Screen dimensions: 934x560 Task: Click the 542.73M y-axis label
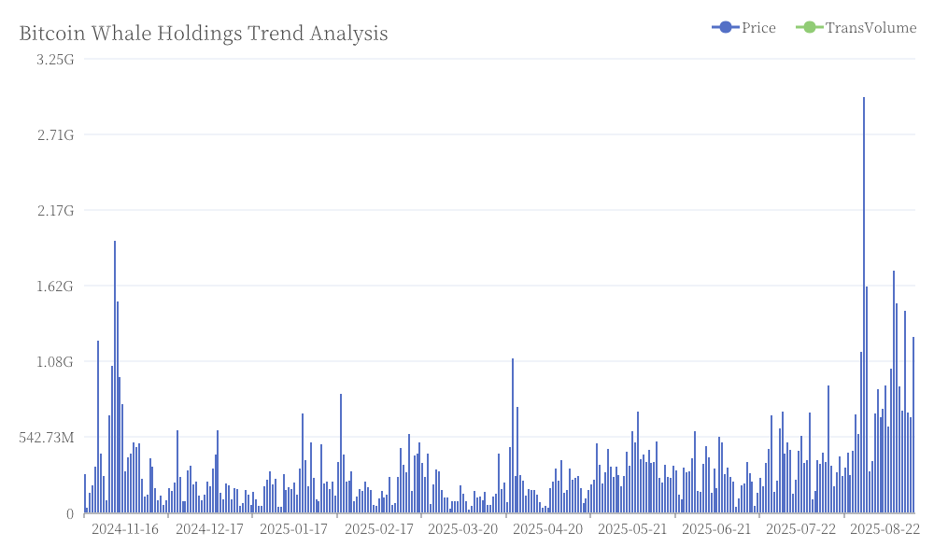[47, 438]
